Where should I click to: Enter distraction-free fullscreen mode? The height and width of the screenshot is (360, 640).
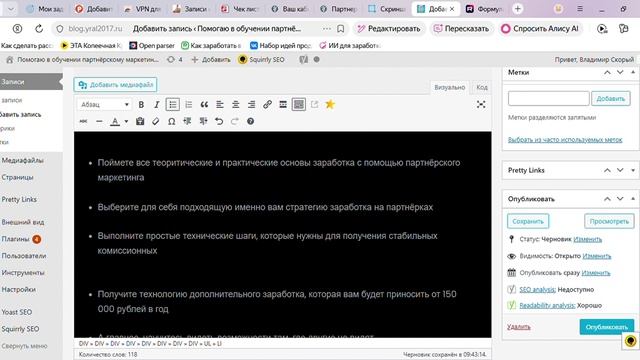point(481,104)
